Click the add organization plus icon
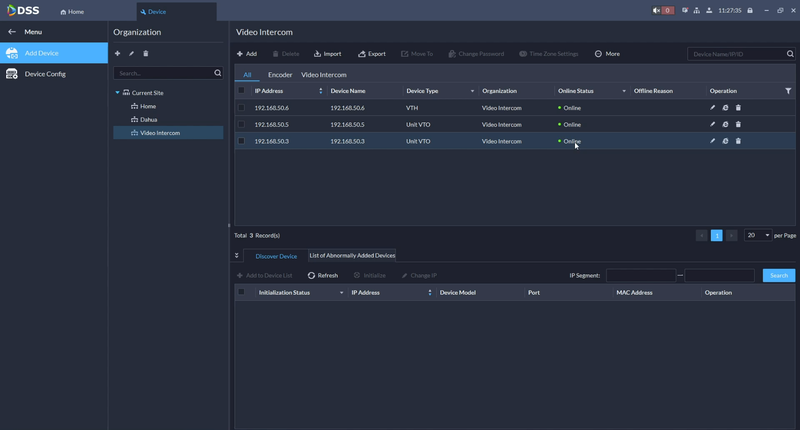The image size is (800, 430). [x=117, y=53]
